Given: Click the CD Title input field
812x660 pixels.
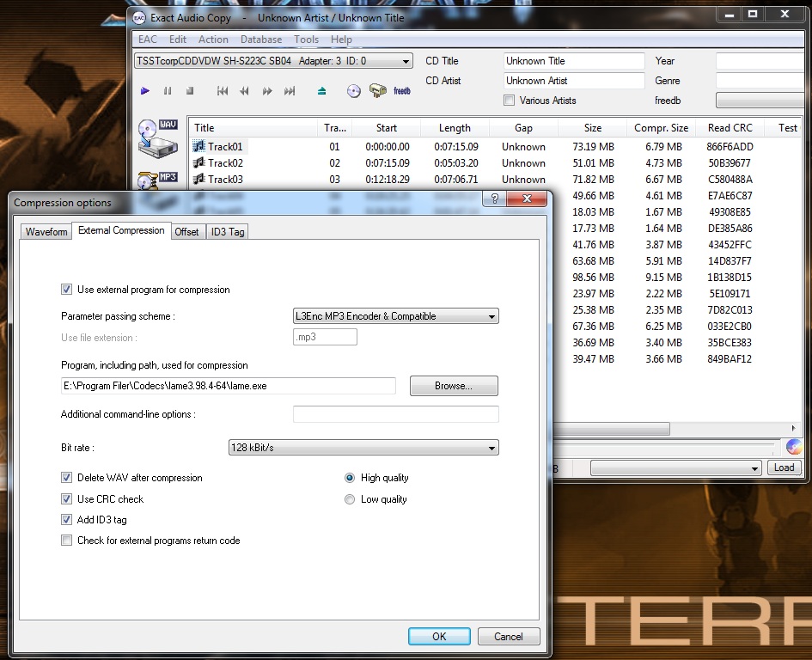Looking at the screenshot, I should click(x=574, y=61).
